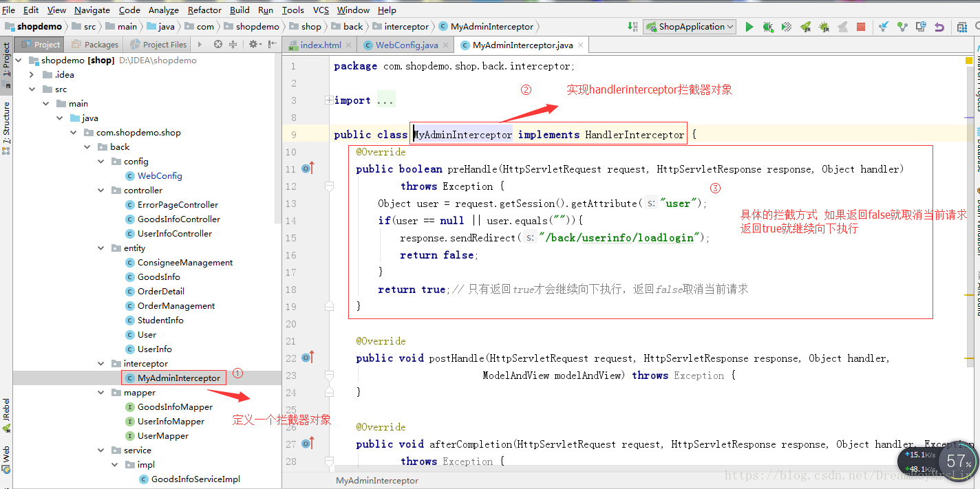980x489 pixels.
Task: Close the index.html editor tab
Action: click(x=349, y=45)
